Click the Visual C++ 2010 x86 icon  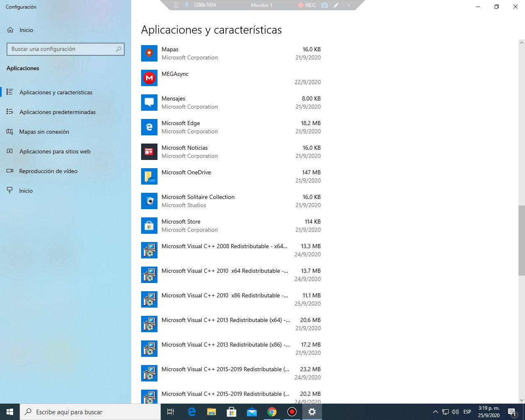pos(149,299)
